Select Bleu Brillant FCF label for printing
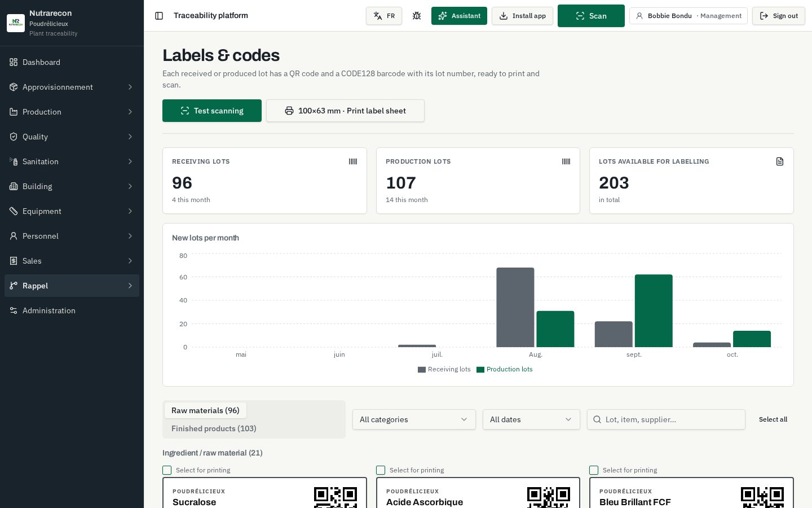 (594, 470)
